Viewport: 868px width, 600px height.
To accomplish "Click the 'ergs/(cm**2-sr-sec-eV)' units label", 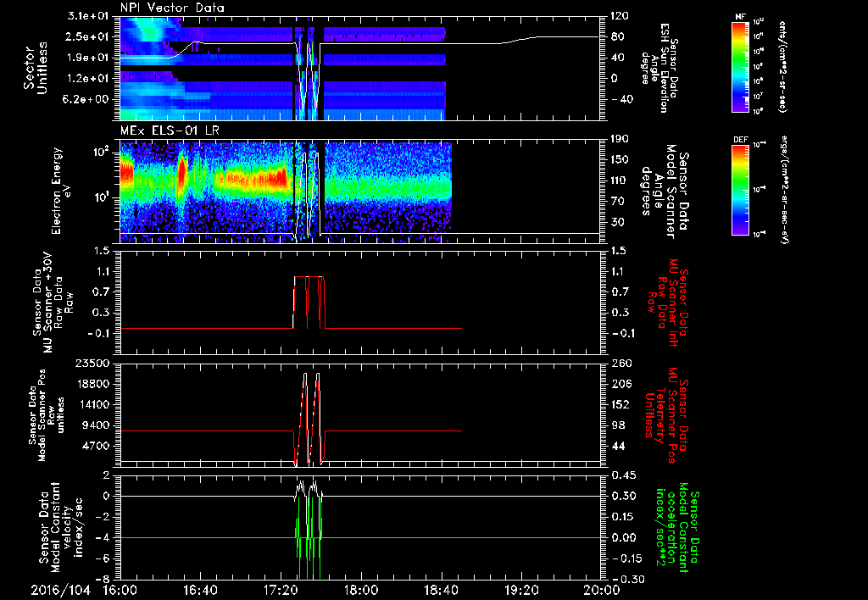I will pos(784,189).
